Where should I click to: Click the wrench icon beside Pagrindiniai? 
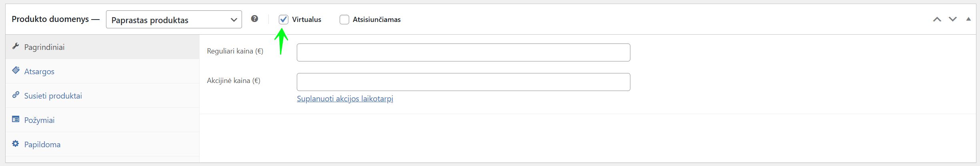tap(16, 46)
